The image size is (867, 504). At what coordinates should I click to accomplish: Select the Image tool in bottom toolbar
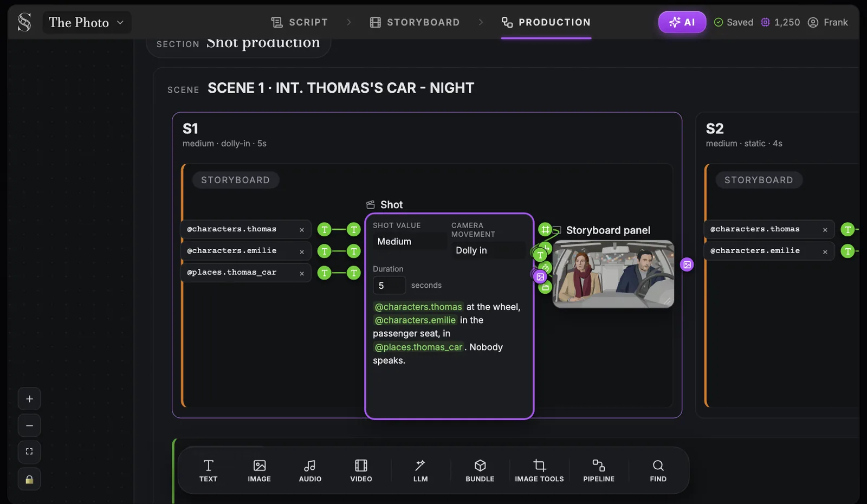[x=259, y=470]
